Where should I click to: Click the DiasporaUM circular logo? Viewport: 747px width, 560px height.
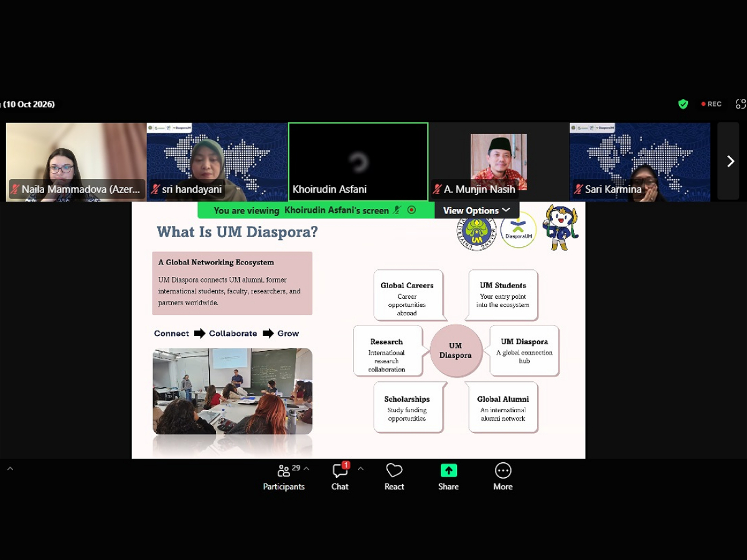click(x=519, y=230)
